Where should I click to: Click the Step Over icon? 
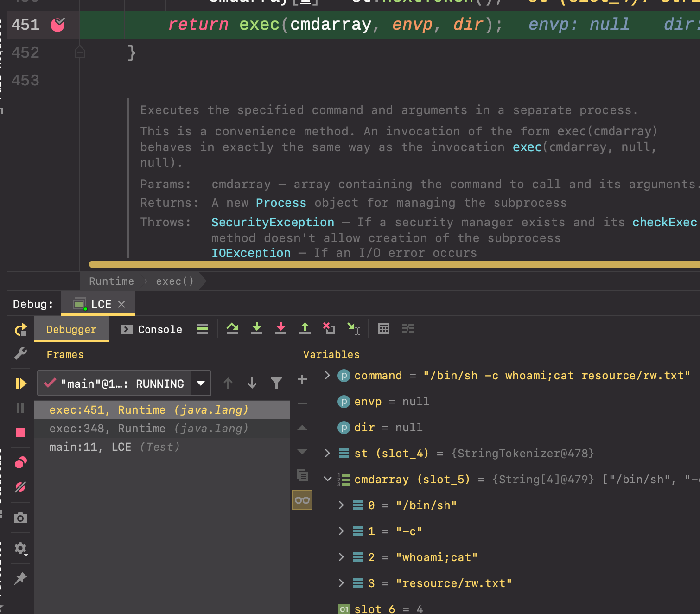point(233,328)
